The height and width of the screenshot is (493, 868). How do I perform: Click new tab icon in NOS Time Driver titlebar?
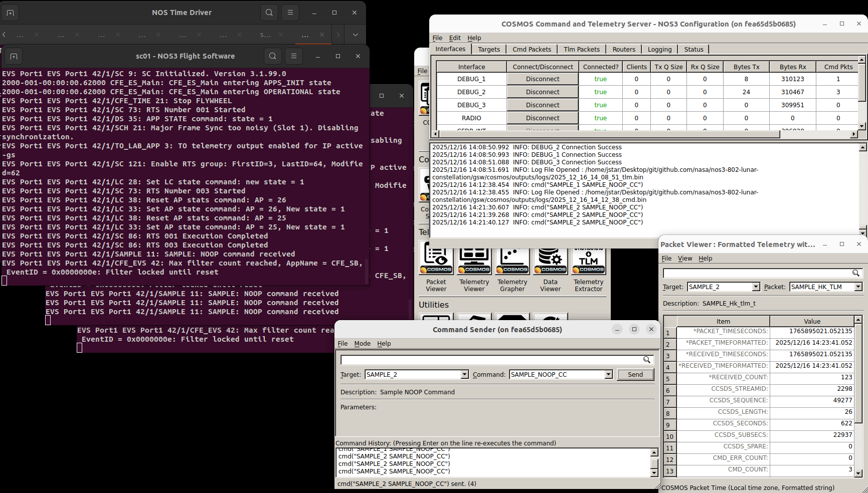(x=10, y=13)
